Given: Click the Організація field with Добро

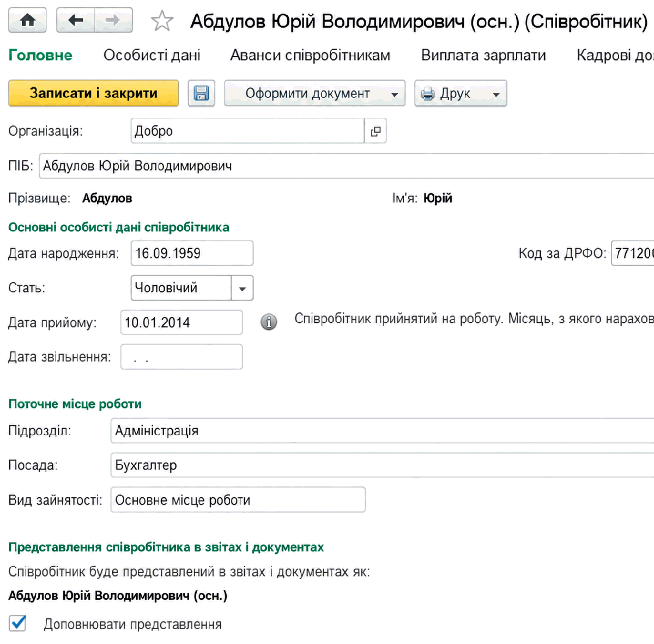Looking at the screenshot, I should tap(247, 131).
